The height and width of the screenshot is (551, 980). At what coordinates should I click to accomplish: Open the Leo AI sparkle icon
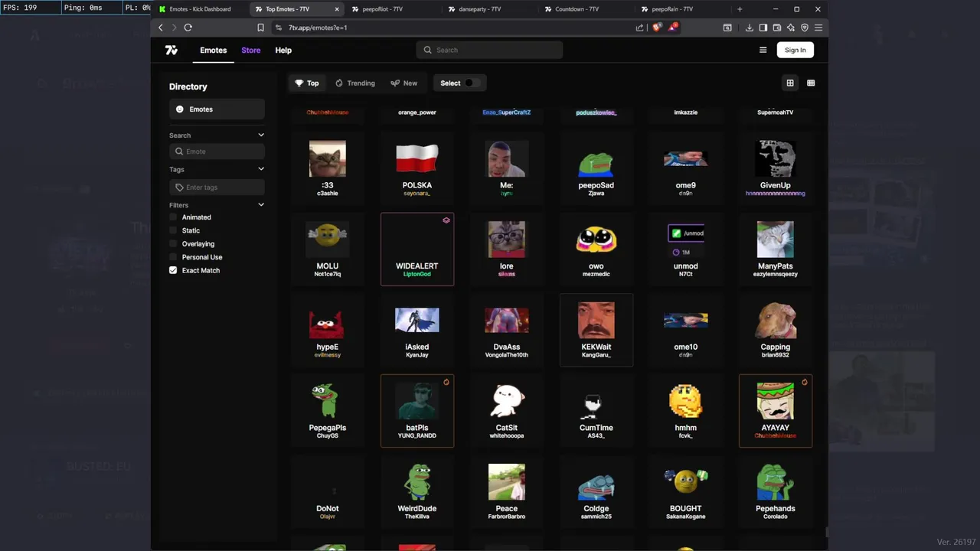(x=790, y=28)
